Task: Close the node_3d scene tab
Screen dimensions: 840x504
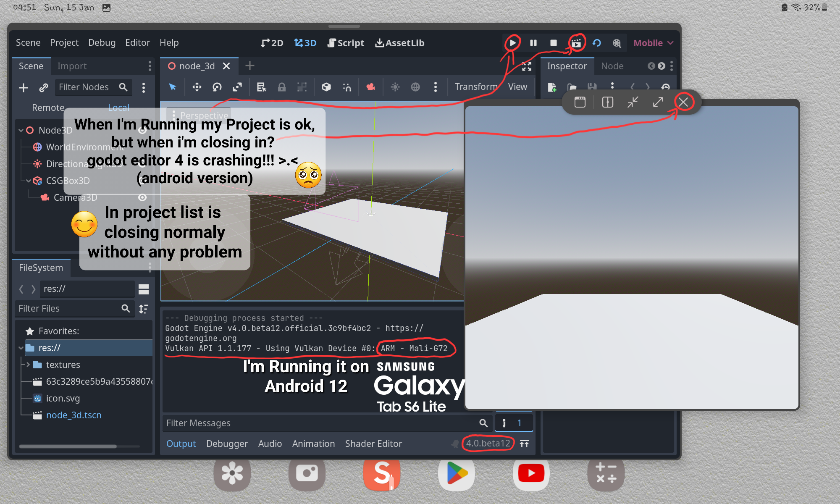Action: point(226,66)
